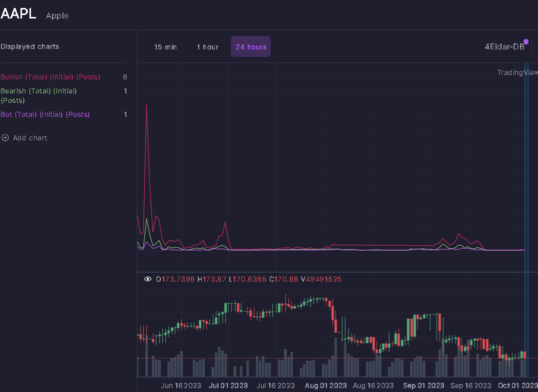Click the Bullish series count value 6
Image resolution: width=538 pixels, height=392 pixels.
tap(125, 77)
